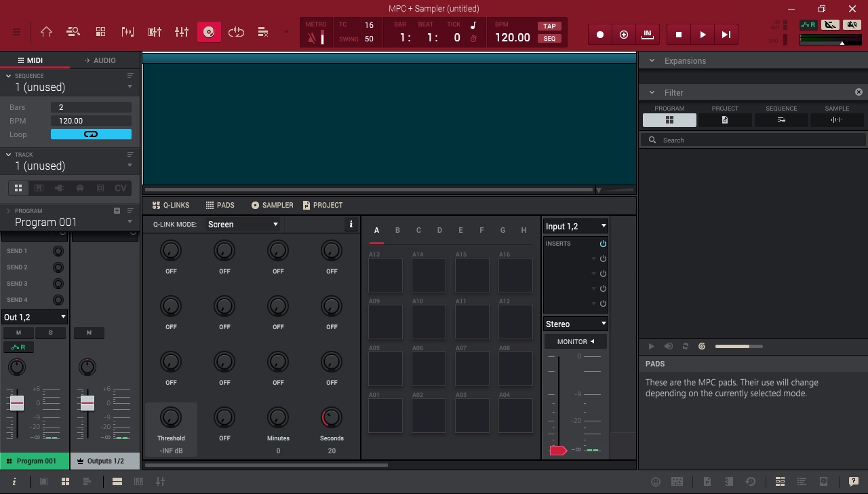The height and width of the screenshot is (494, 868).
Task: Mute the Outputs 1/2 channel
Action: pyautogui.click(x=88, y=332)
